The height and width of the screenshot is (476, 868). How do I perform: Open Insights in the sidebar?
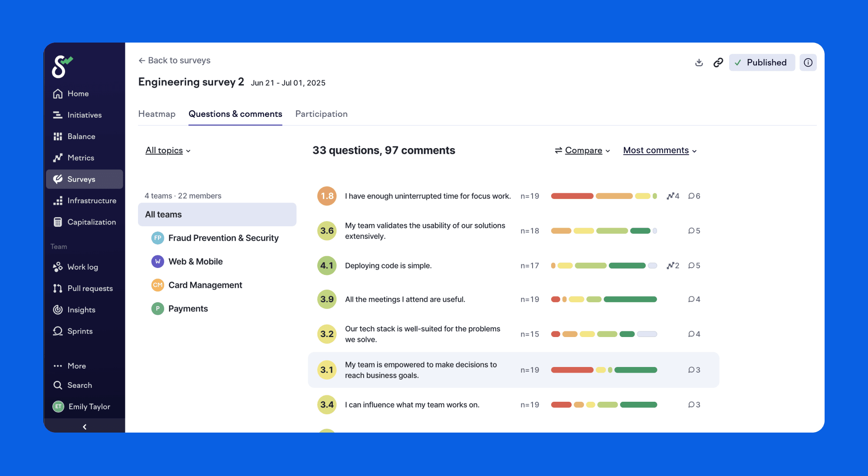81,310
